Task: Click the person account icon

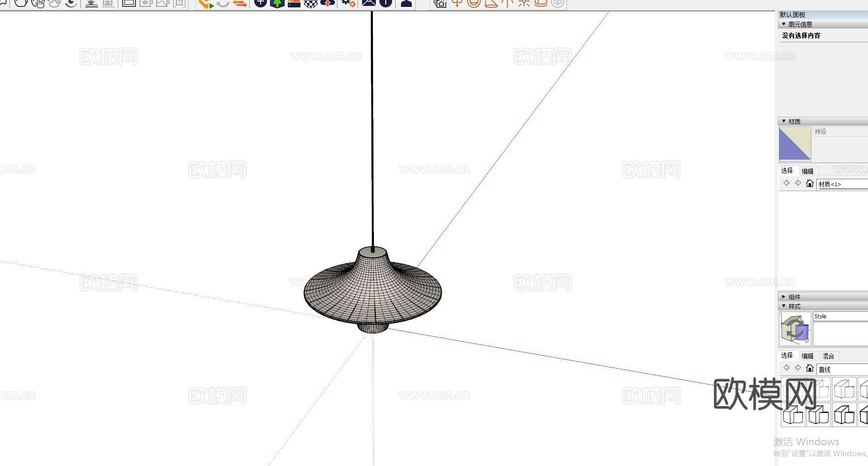Action: click(x=406, y=3)
